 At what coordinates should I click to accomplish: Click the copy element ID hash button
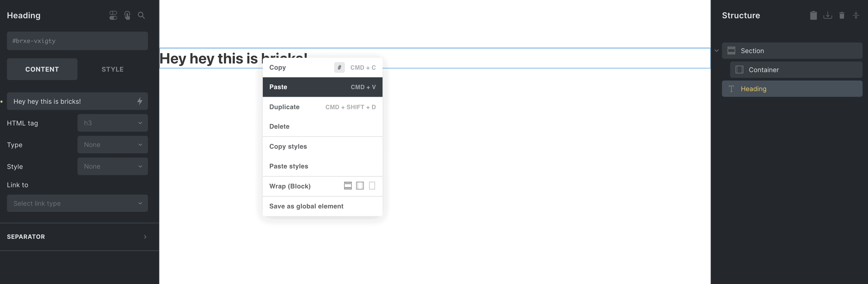point(339,68)
